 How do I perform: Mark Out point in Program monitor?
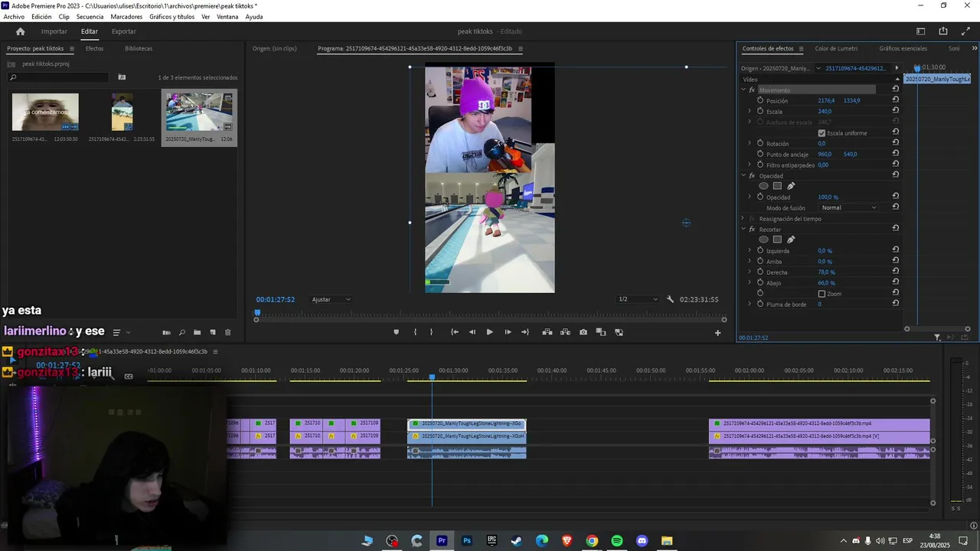tap(431, 332)
